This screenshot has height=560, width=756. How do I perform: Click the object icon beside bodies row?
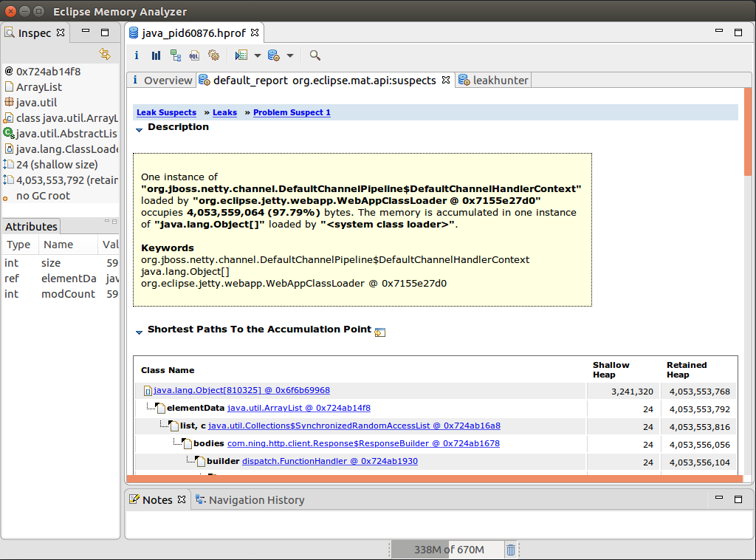[x=187, y=444]
